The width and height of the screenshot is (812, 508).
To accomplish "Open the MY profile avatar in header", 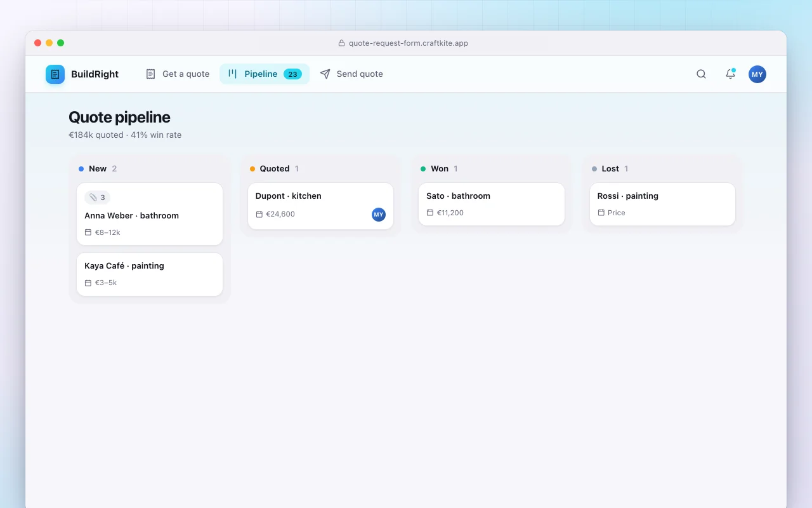I will (757, 74).
